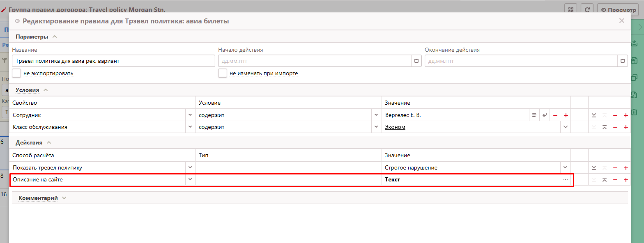The image size is (644, 243).
Task: Open list selector for Вергелес Е. В. value
Action: [534, 115]
